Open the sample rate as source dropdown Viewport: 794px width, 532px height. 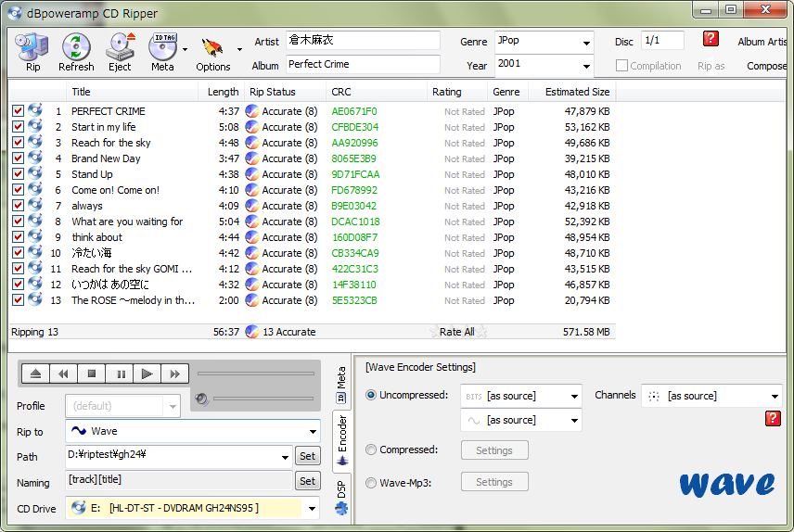click(x=574, y=420)
